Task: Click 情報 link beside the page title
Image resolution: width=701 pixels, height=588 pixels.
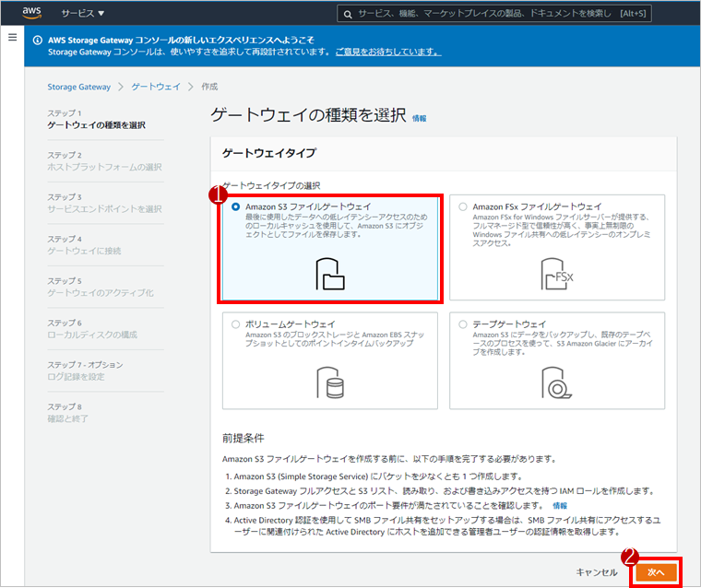Action: [x=420, y=118]
